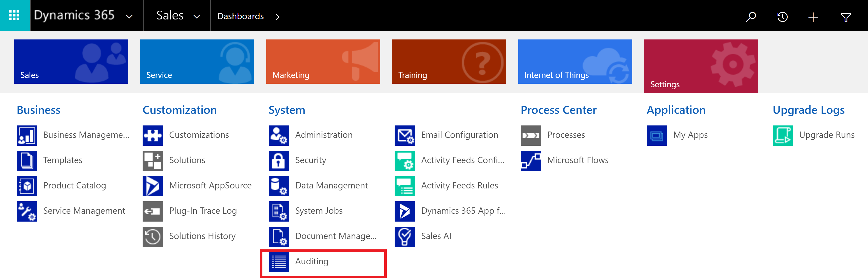Click the search magnifier icon
The width and height of the screenshot is (868, 280).
(751, 16)
